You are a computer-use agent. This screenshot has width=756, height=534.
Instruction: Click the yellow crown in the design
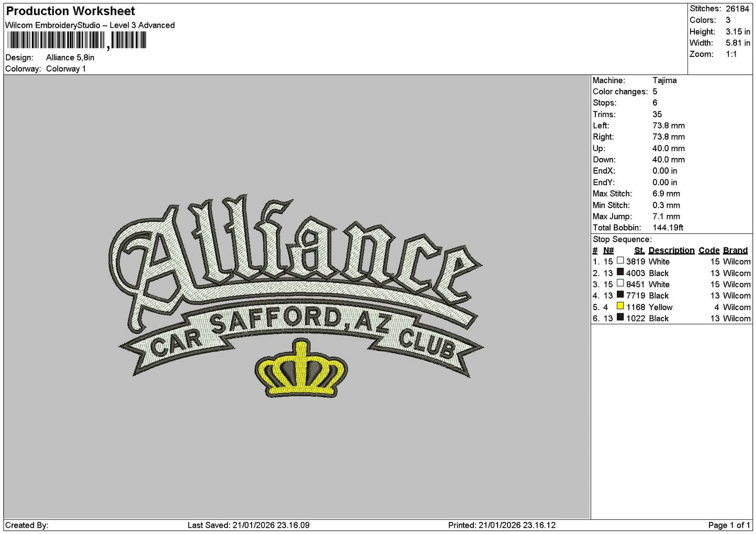pyautogui.click(x=301, y=368)
